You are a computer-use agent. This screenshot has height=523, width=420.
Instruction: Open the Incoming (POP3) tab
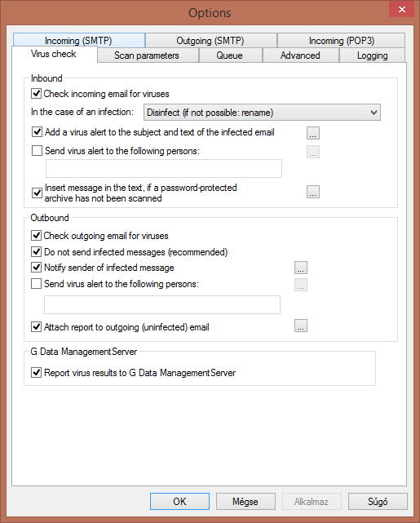[x=342, y=41]
